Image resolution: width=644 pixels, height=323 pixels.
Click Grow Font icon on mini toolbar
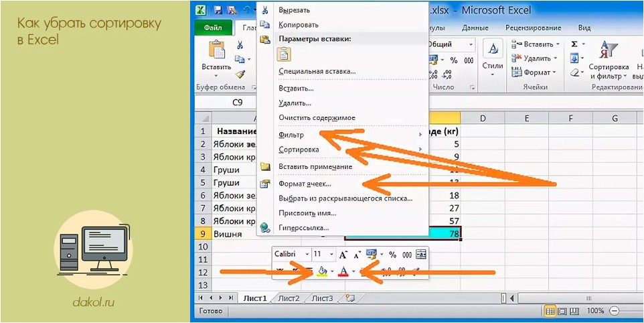tap(343, 255)
